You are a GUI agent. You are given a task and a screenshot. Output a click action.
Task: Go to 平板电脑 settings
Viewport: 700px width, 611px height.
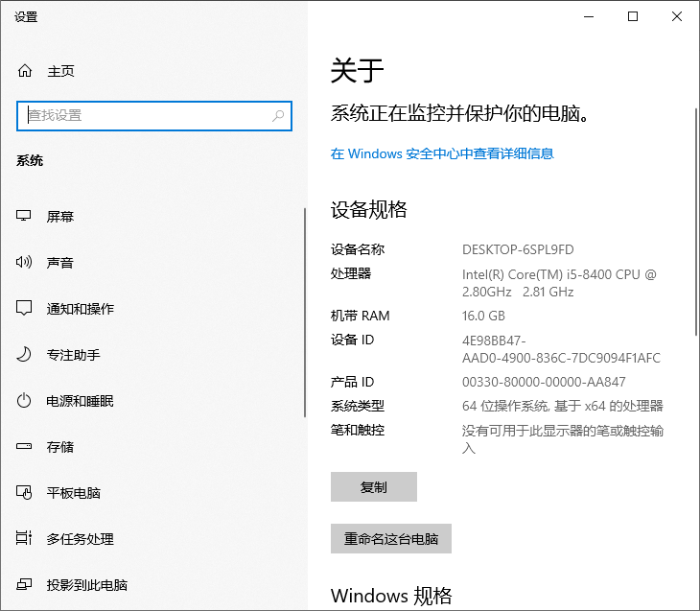152,493
